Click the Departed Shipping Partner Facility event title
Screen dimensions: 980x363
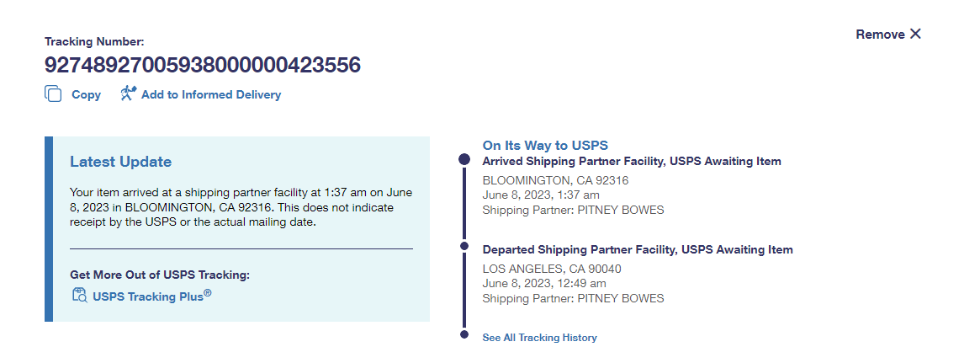638,249
